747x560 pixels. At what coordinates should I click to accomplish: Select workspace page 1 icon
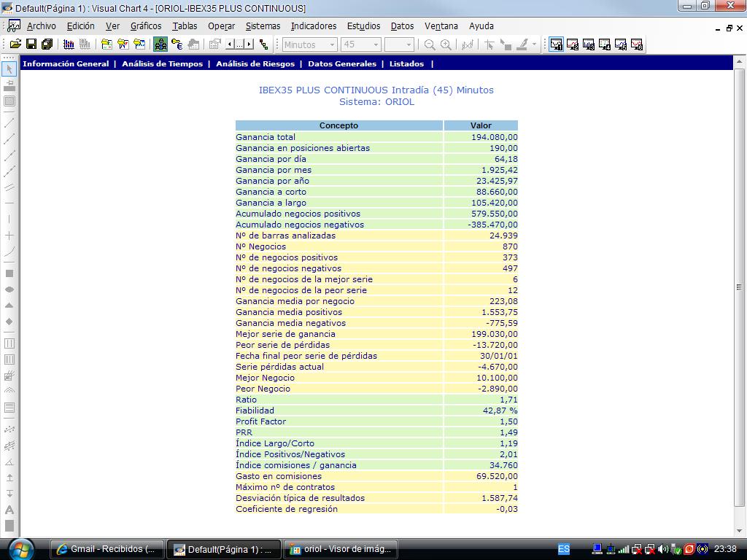[557, 44]
